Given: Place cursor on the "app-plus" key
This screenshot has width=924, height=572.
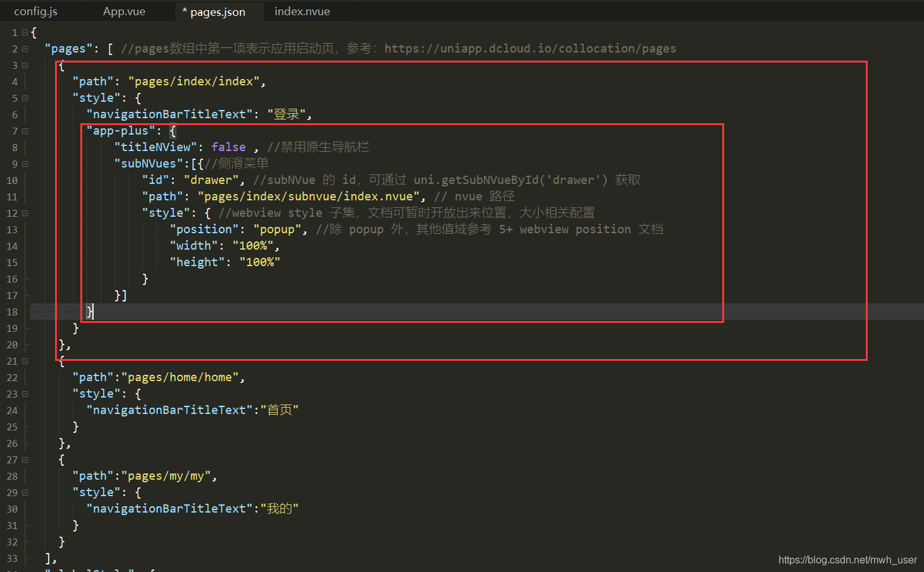Looking at the screenshot, I should pos(121,131).
